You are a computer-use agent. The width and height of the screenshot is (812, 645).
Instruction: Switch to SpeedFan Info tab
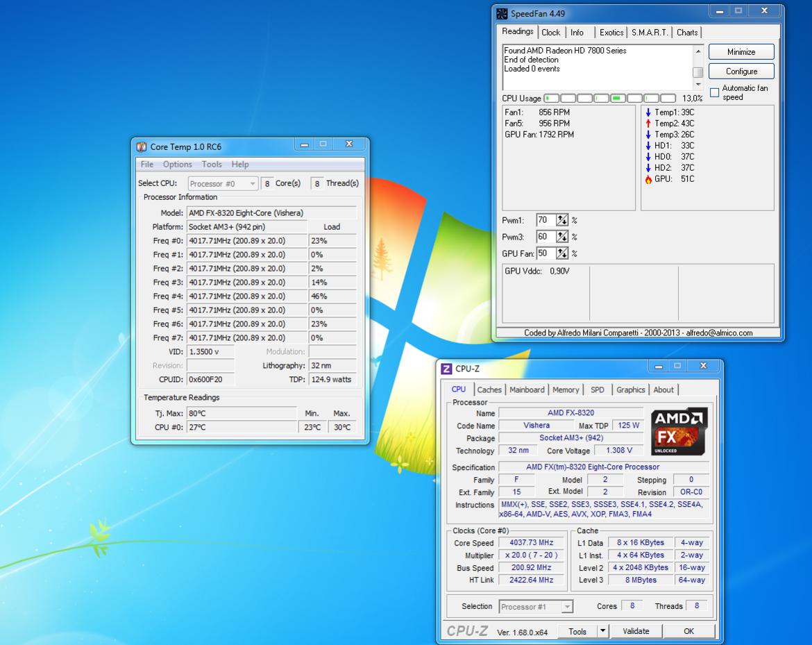(x=577, y=33)
